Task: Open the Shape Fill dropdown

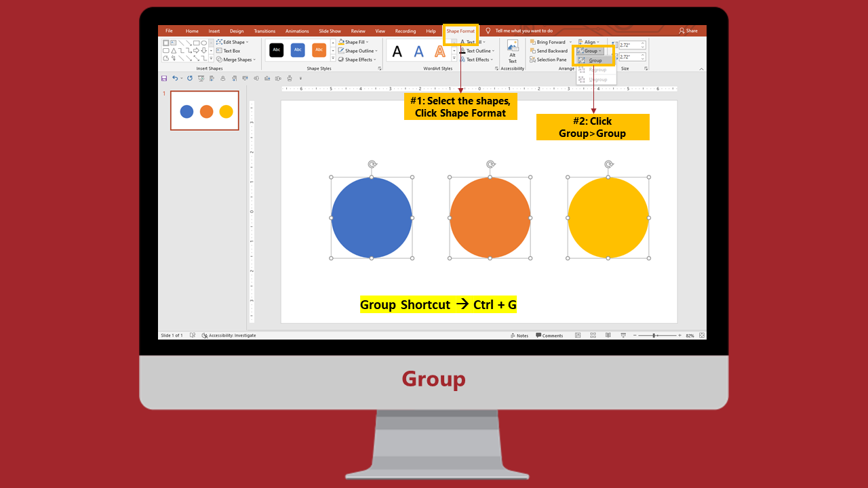Action: point(353,42)
